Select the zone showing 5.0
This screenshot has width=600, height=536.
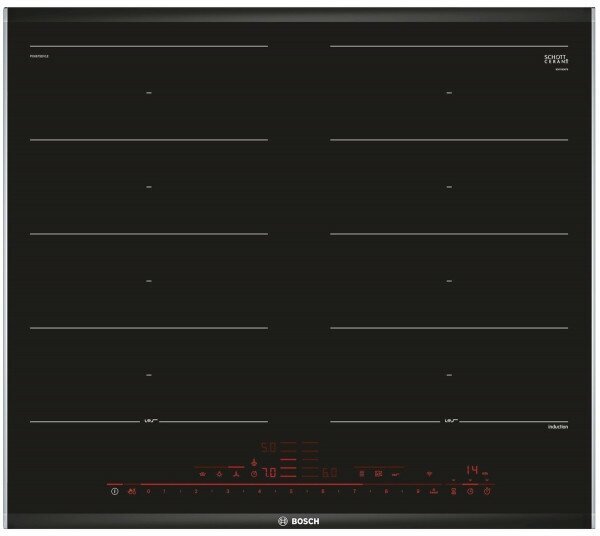click(269, 447)
